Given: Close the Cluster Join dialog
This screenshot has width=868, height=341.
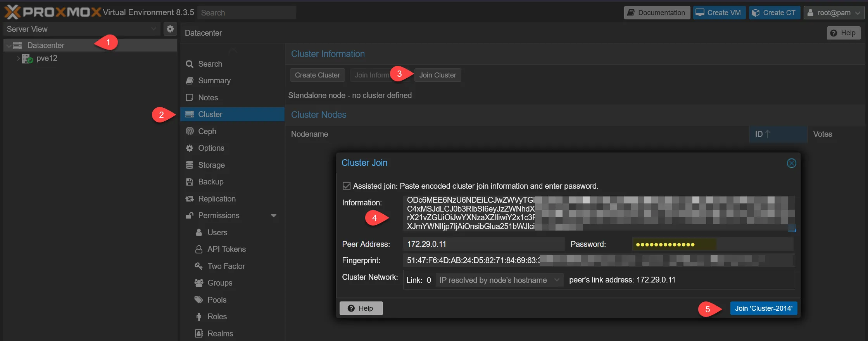Looking at the screenshot, I should (791, 163).
